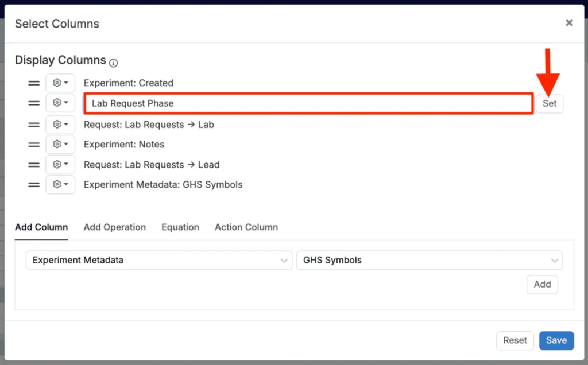Click the Set button to confirm name
This screenshot has height=365, width=588.
coord(550,104)
